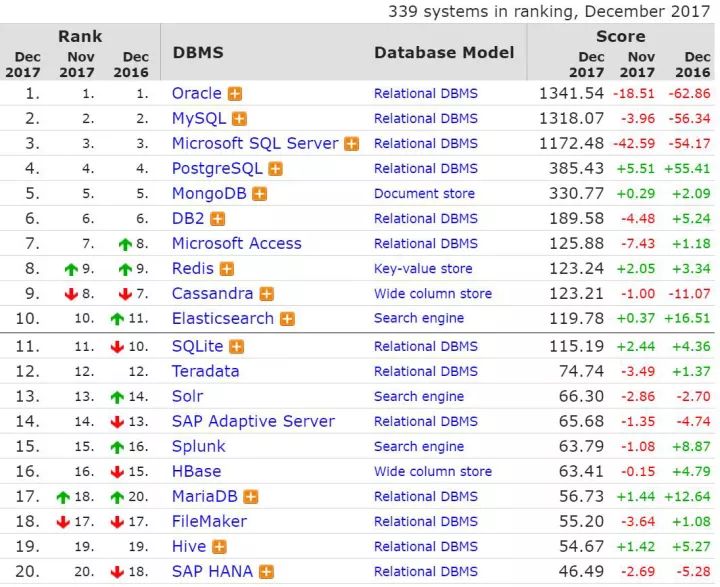Open the Oracle DBMS link
Screen dimensions: 720x587
coord(197,93)
